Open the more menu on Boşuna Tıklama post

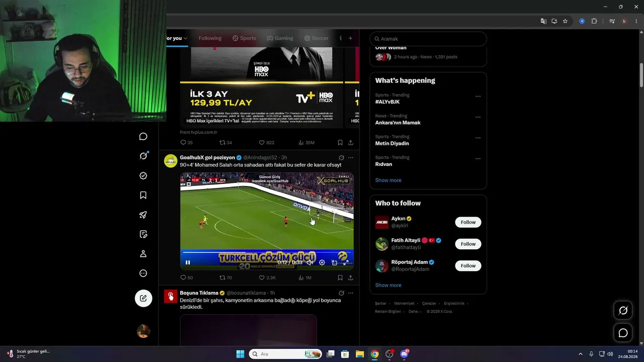pos(351,293)
